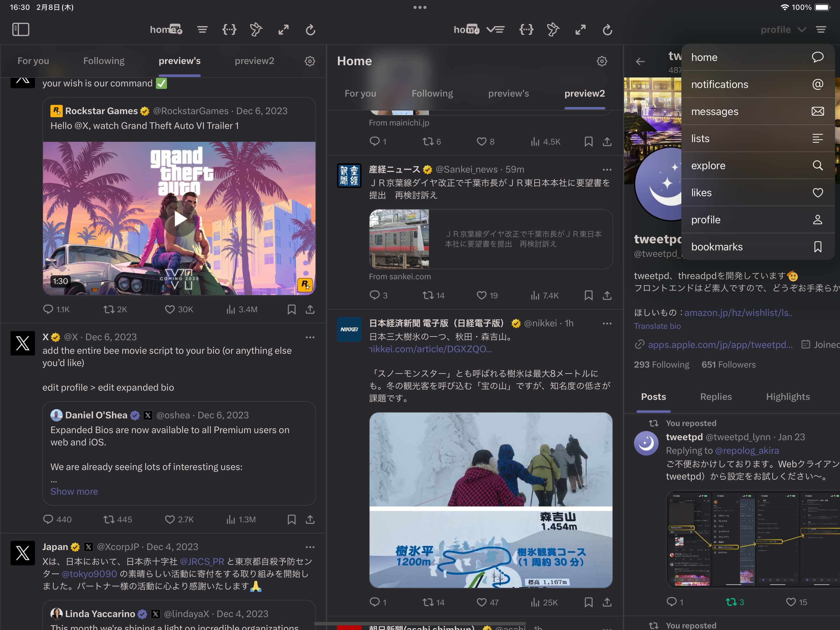The width and height of the screenshot is (840, 630).
Task: Open the @JRCS_PR mention link
Action: (202, 562)
